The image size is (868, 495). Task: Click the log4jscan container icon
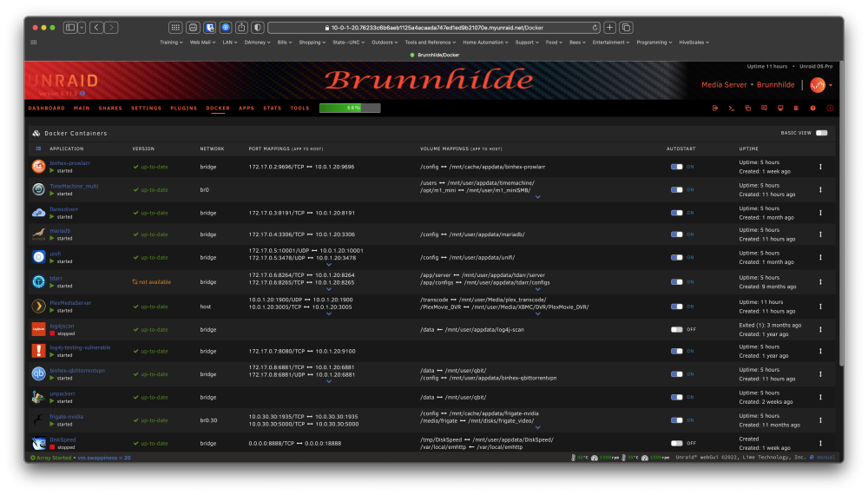pyautogui.click(x=38, y=329)
